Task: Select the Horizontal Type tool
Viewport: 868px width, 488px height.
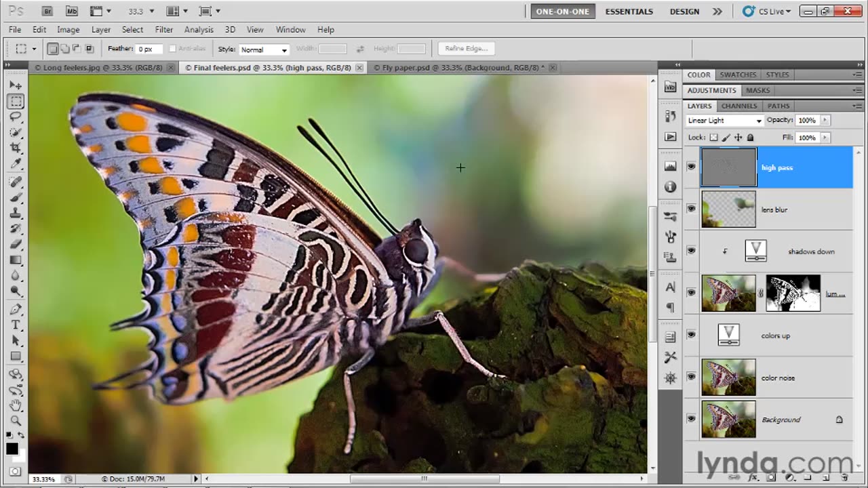Action: (x=16, y=325)
